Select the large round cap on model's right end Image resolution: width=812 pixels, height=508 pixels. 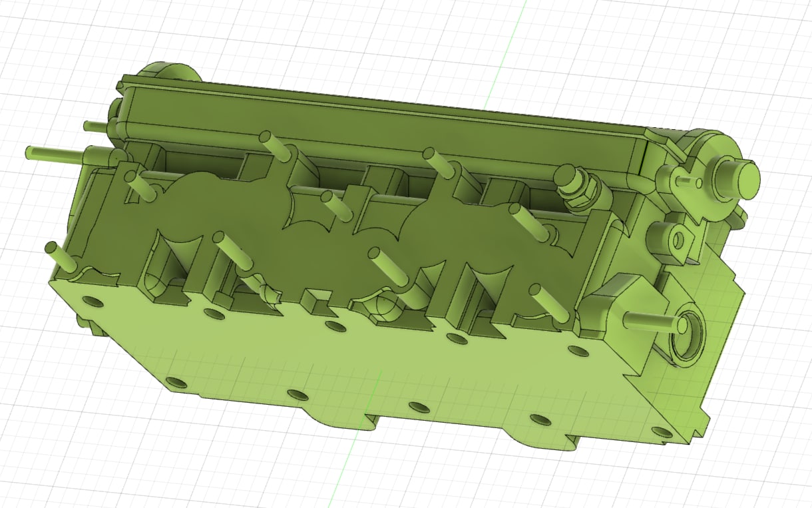(740, 178)
